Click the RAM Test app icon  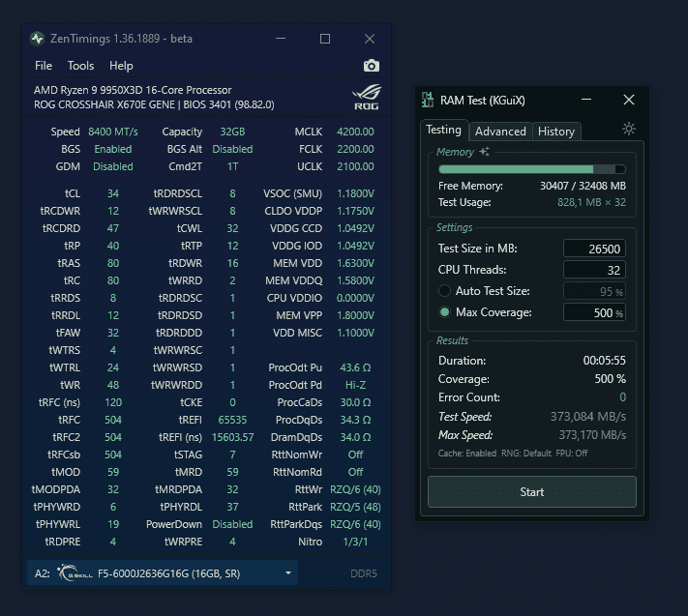[428, 100]
